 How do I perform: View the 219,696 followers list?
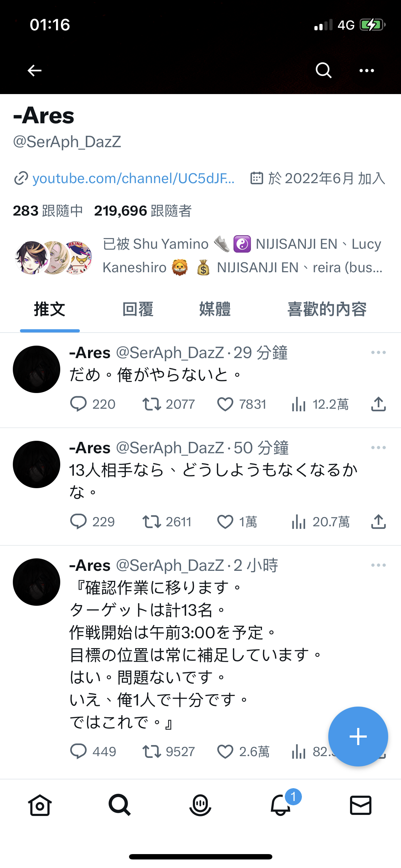tap(143, 211)
